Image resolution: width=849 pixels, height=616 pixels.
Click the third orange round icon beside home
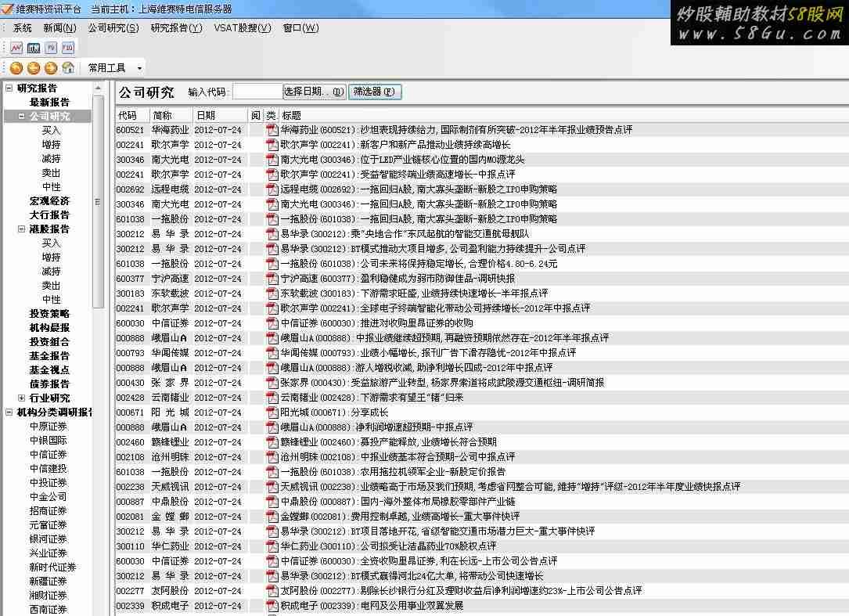point(51,68)
